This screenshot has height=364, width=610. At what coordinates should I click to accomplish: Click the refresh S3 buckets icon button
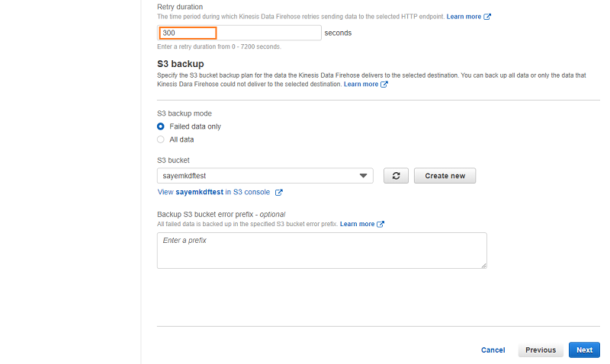point(396,176)
